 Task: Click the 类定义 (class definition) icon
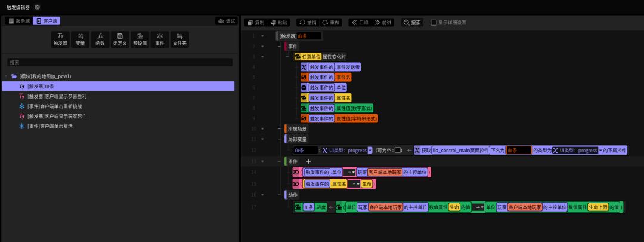(120, 39)
